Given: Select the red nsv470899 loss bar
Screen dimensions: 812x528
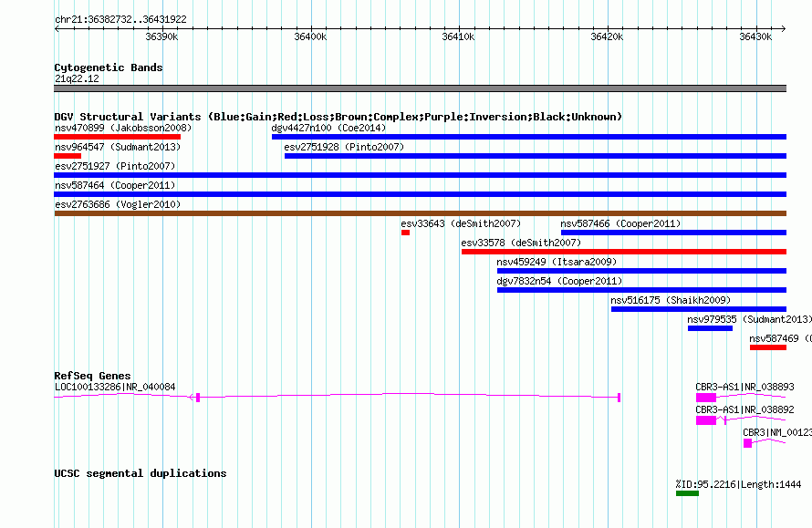Looking at the screenshot, I should click(117, 137).
